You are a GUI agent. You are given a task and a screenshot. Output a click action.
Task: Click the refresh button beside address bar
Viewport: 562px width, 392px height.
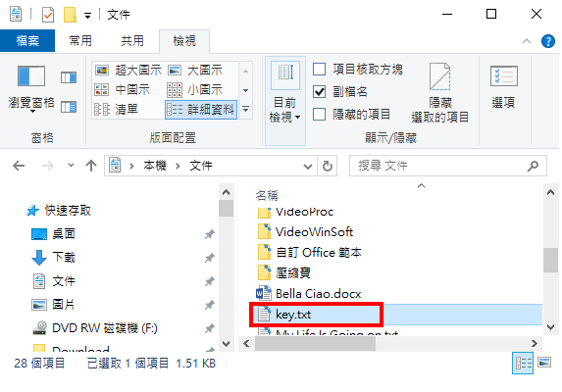click(x=328, y=166)
